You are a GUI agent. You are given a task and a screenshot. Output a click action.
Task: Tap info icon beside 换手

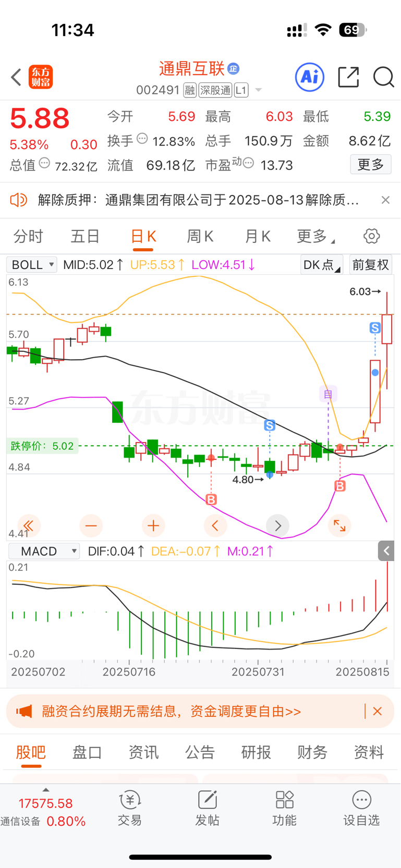click(142, 139)
